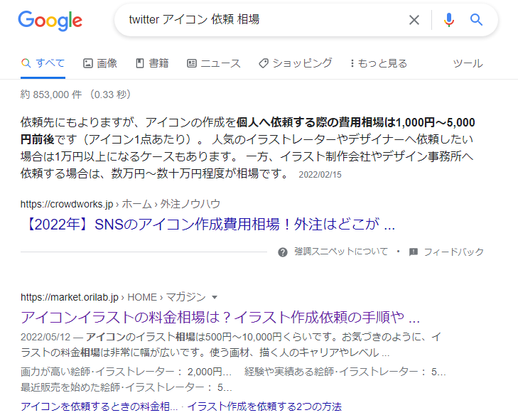
Task: Click 画力が高い絵師·イラストレーター text
Action: point(97,372)
